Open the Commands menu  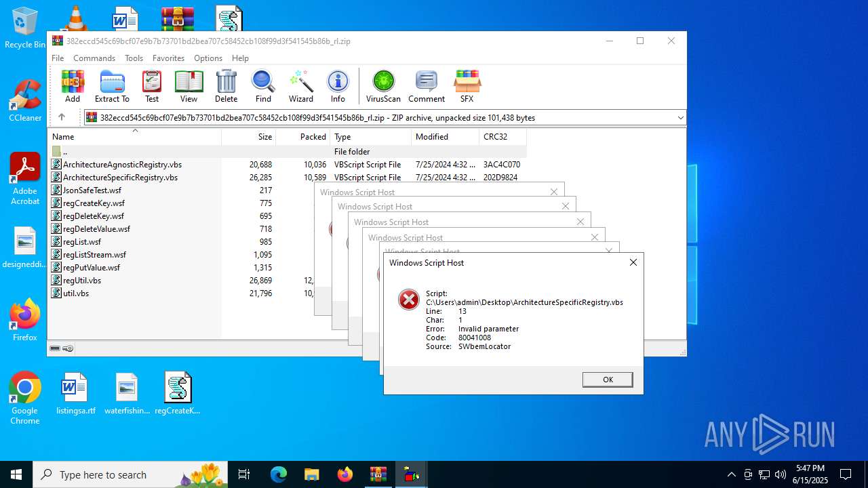[x=94, y=58]
